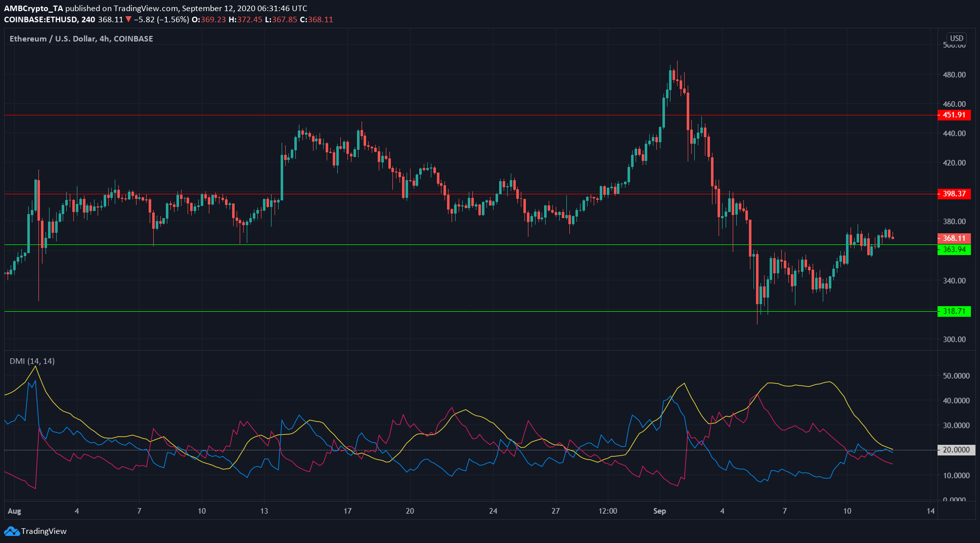
Task: Click the 363.94 green price label
Action: click(954, 249)
